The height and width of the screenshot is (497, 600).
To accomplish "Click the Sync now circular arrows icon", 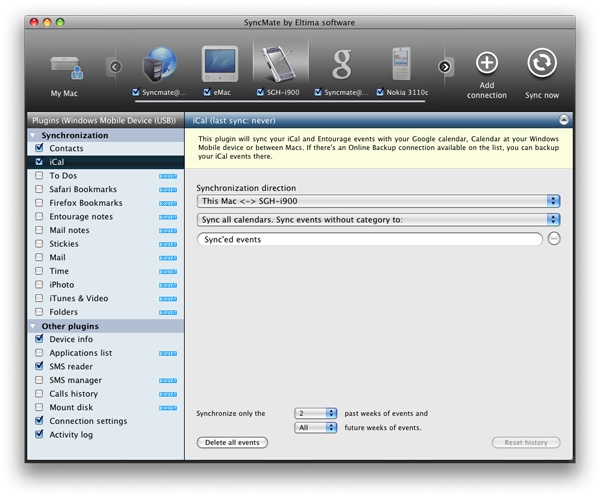I will pyautogui.click(x=542, y=62).
